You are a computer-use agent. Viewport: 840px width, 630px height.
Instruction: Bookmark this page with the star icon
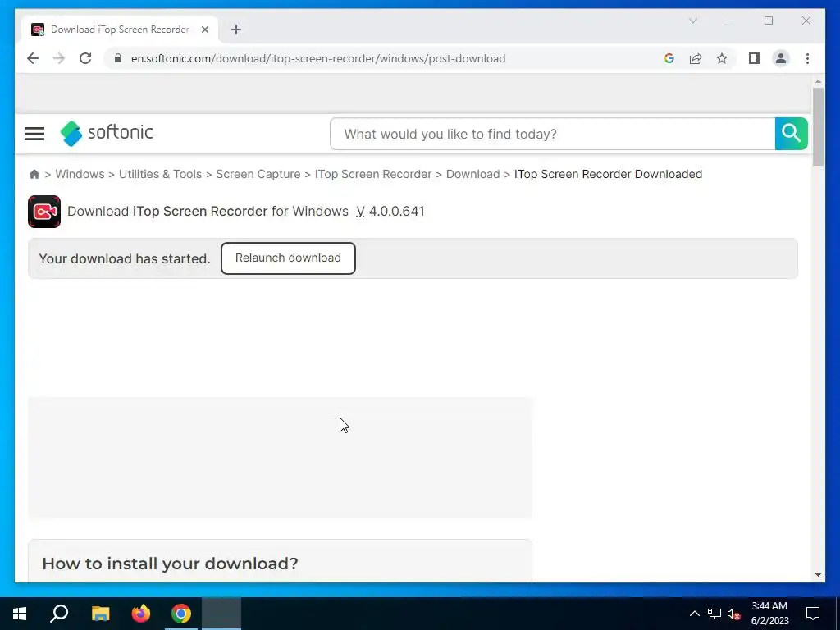[722, 58]
